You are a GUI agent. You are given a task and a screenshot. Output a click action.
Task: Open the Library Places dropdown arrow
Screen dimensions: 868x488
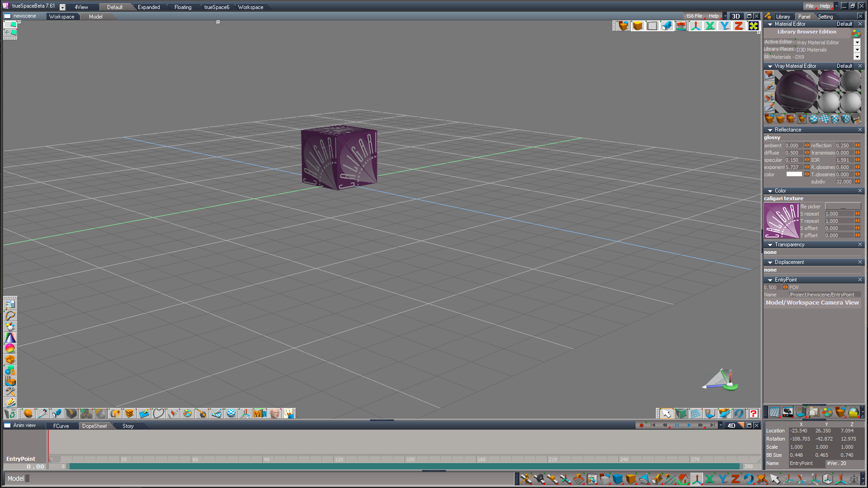(857, 49)
